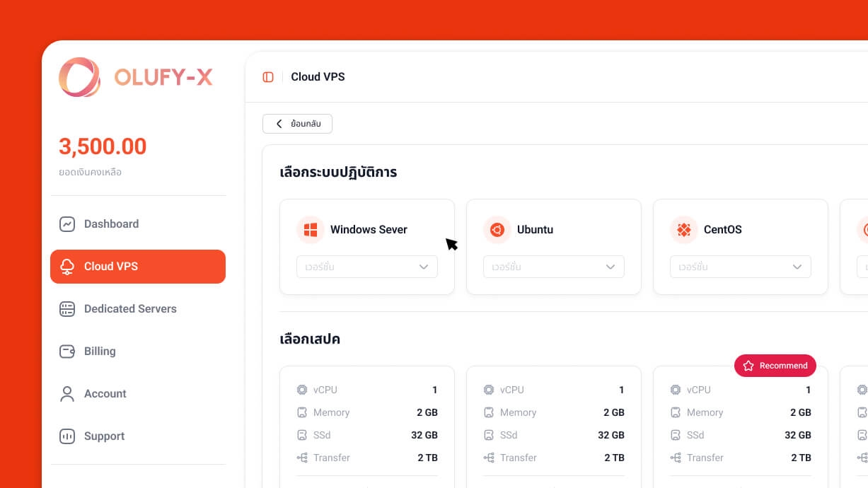Image resolution: width=868 pixels, height=488 pixels.
Task: Click the OLUFY-X logo icon
Action: pos(79,77)
